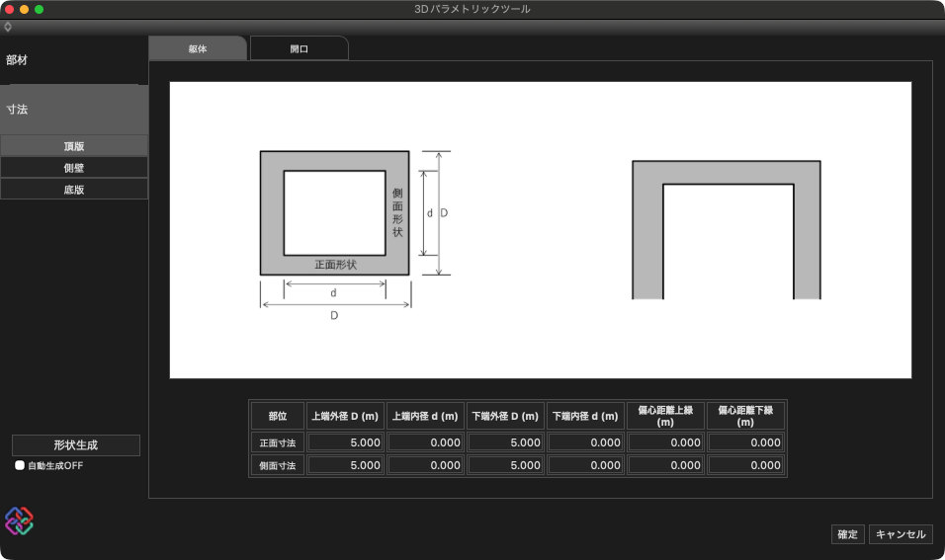Confirm with the 確定 button

847,534
